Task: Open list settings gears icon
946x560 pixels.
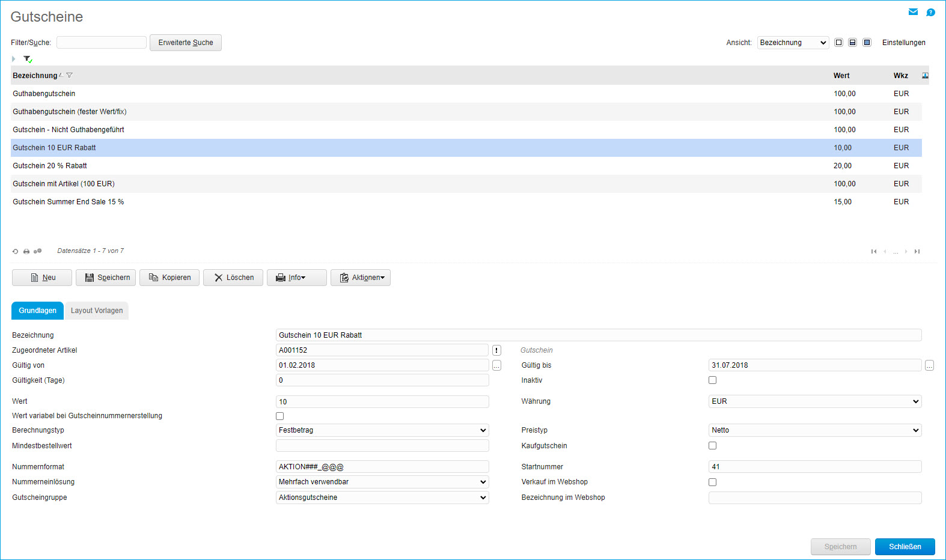Action: (x=37, y=251)
